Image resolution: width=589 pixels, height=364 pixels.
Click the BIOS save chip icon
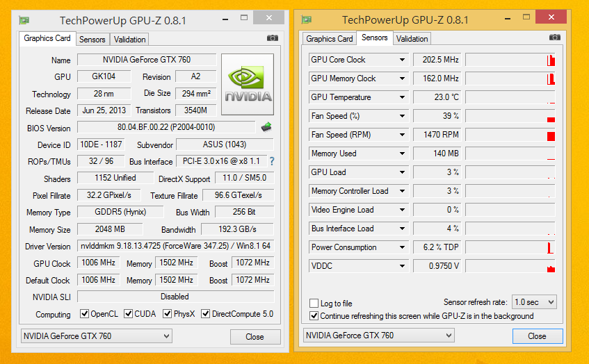point(266,127)
